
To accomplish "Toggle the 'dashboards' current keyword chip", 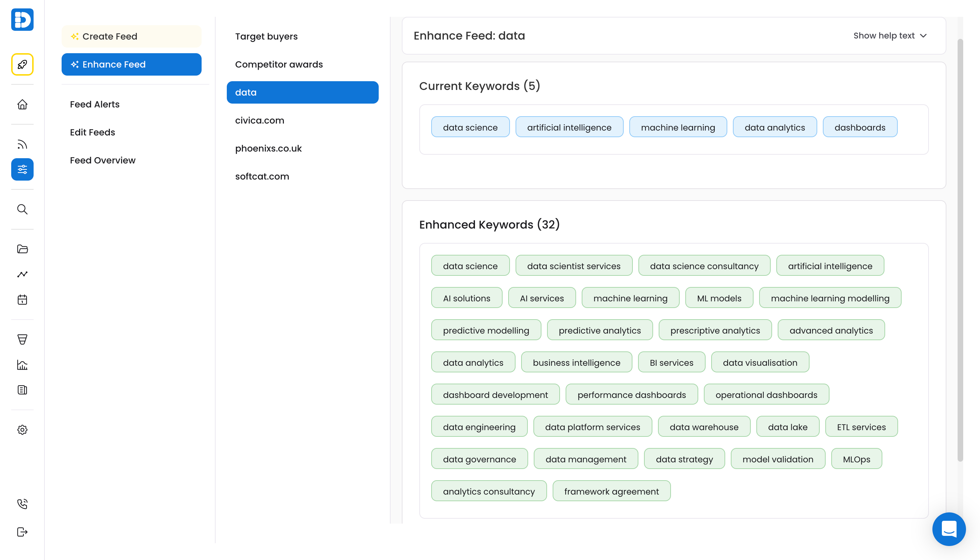I will coord(860,127).
